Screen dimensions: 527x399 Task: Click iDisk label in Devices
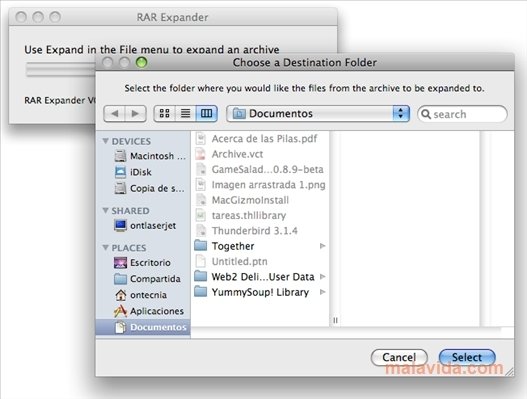click(141, 172)
